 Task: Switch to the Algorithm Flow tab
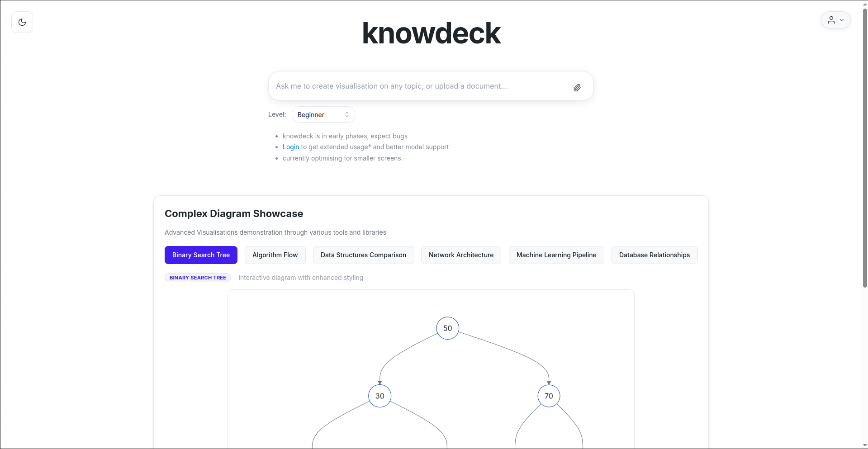[275, 255]
